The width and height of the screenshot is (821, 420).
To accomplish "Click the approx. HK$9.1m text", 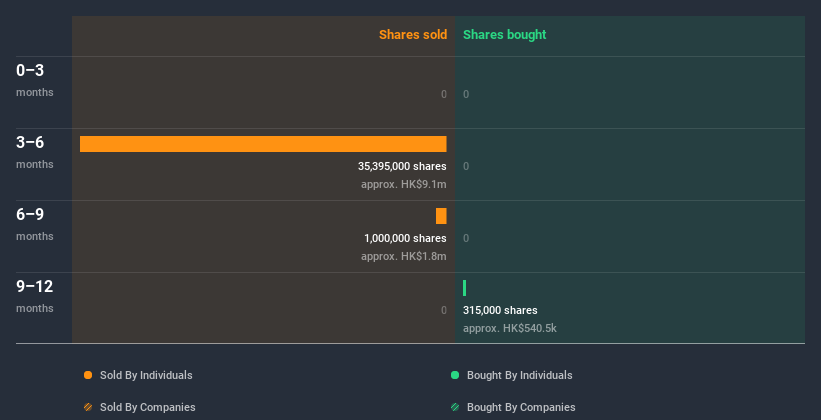I will (404, 184).
